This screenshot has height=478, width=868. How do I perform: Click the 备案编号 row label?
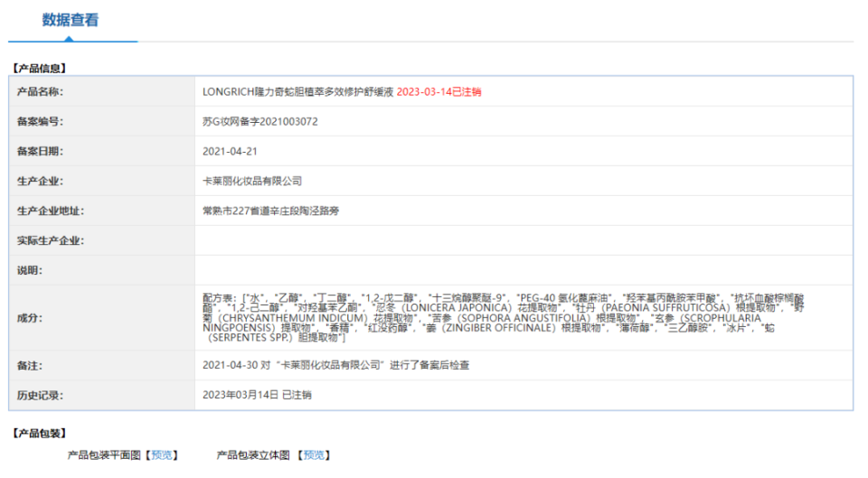click(40, 122)
